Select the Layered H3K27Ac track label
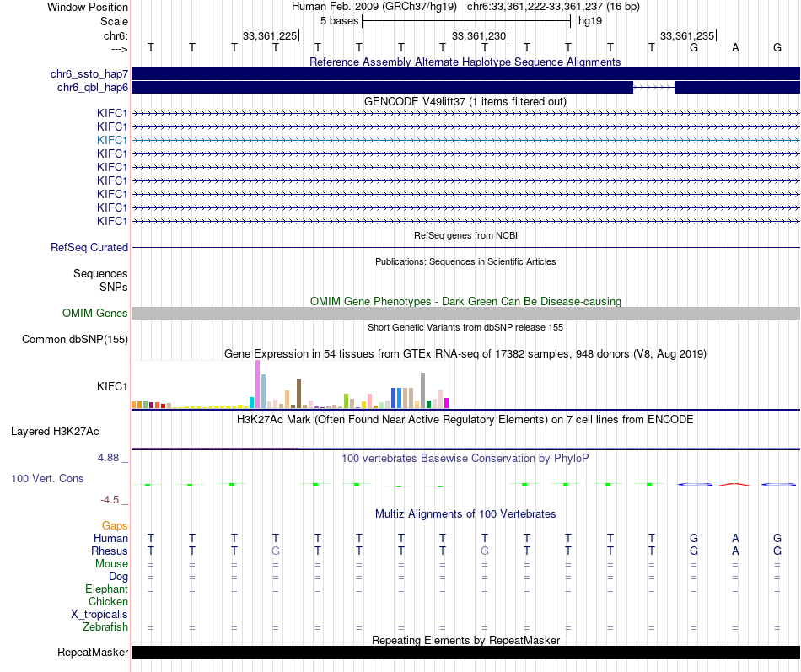801x672 pixels. point(55,432)
